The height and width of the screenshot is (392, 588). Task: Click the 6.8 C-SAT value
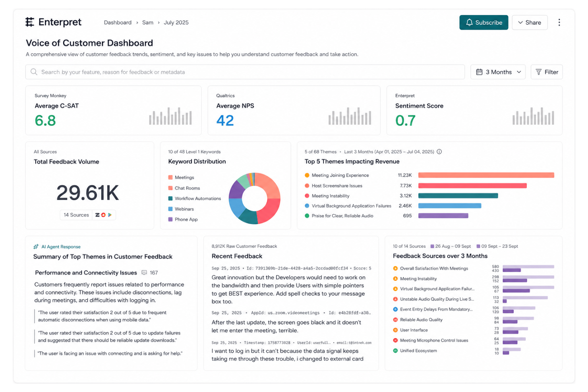[45, 120]
